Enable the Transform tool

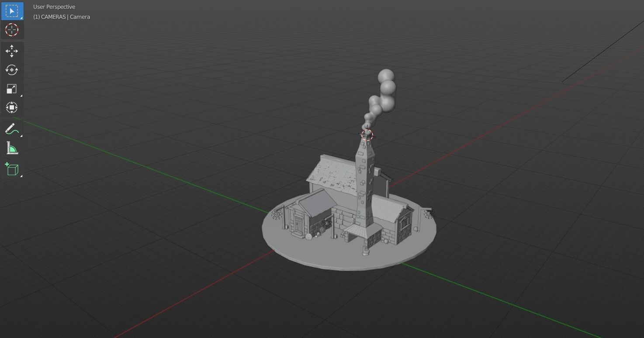coord(12,107)
